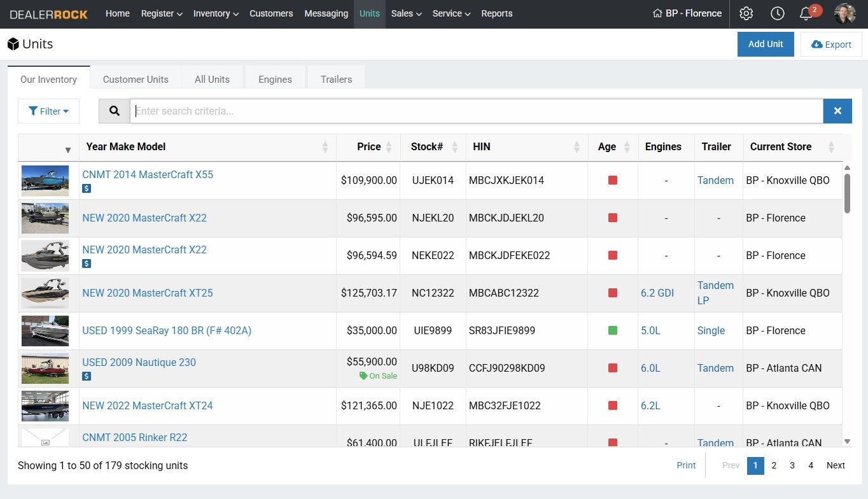868x499 pixels.
Task: Click the Export button
Action: [x=831, y=45]
